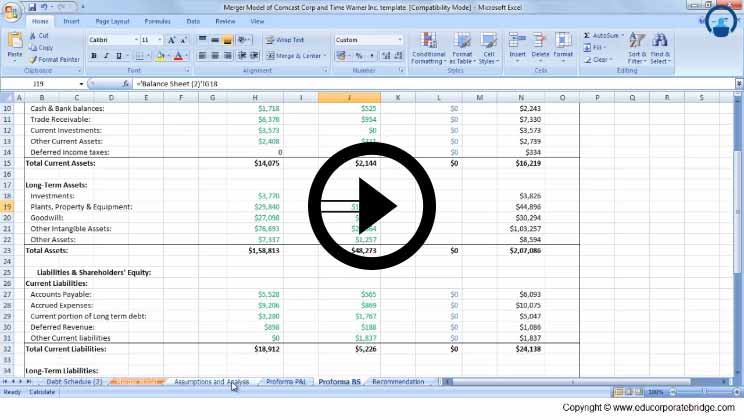744x420 pixels.
Task: Toggle Italic formatting
Action: pos(105,56)
